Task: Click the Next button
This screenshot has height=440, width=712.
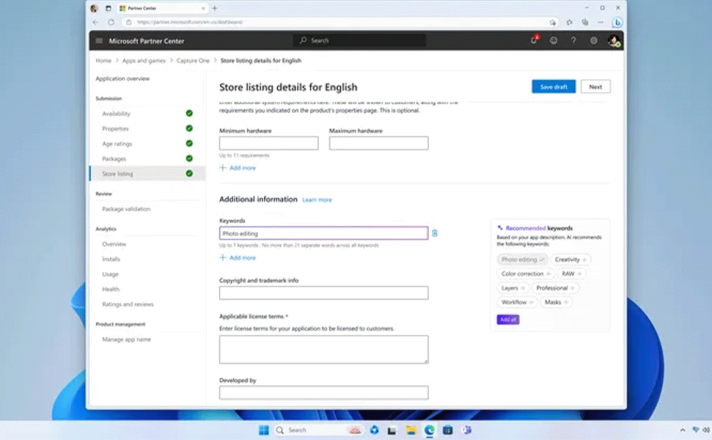Action: click(595, 87)
